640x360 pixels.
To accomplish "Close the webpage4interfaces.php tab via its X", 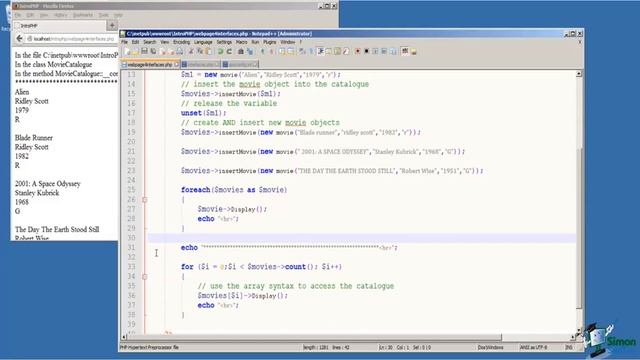I will (x=176, y=64).
